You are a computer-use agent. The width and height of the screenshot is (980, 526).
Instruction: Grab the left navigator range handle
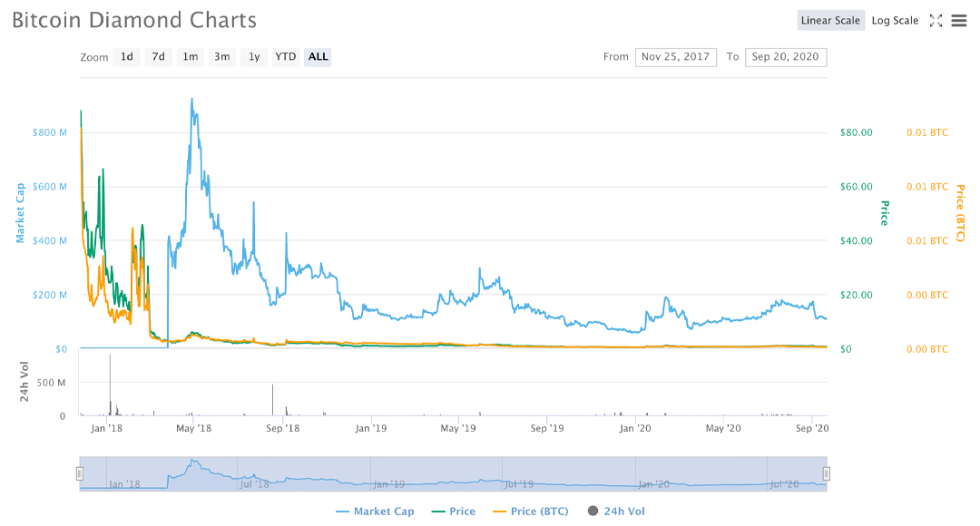coord(80,473)
